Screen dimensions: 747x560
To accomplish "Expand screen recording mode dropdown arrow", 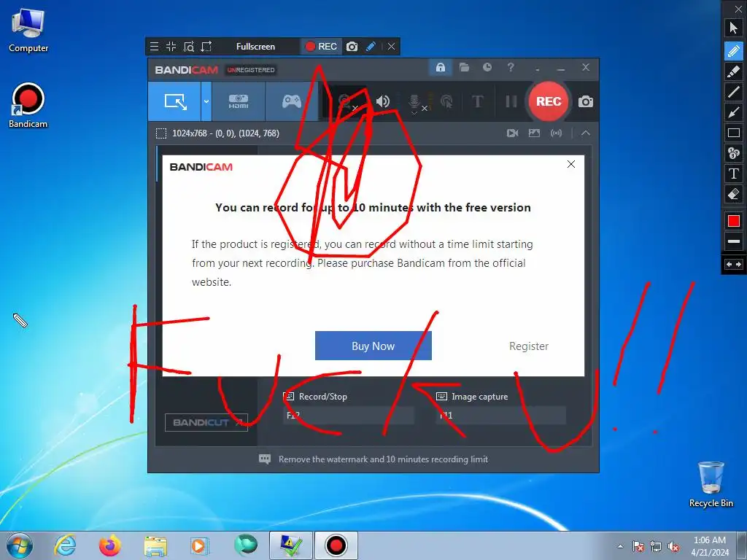I will [206, 101].
